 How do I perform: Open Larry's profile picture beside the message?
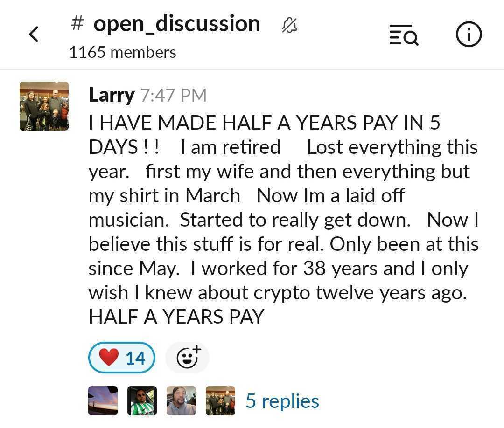[44, 106]
